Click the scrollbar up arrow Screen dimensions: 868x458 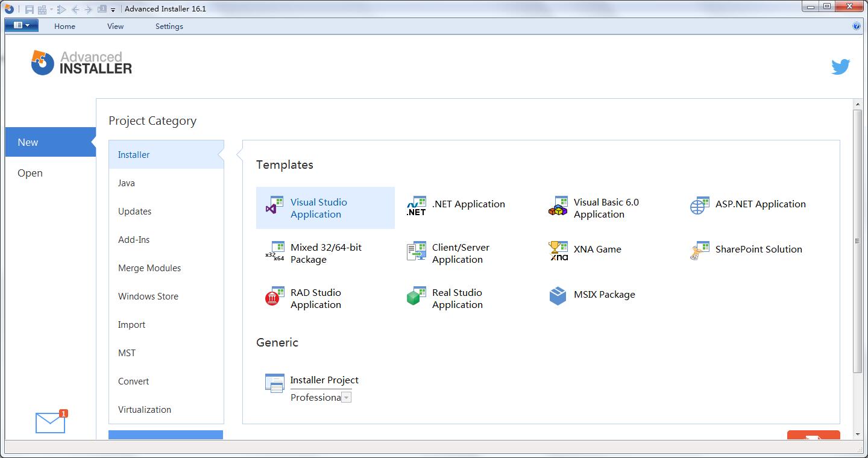(858, 104)
